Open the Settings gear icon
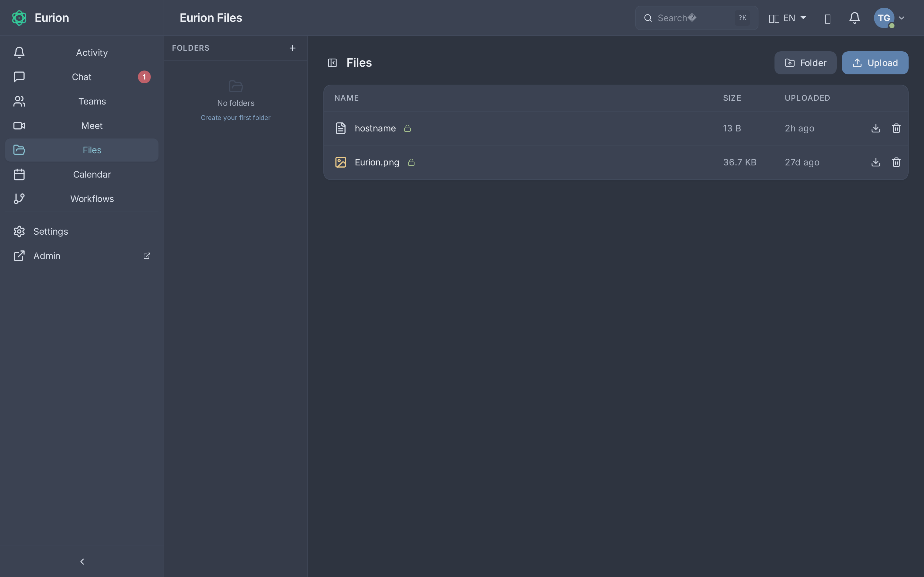The image size is (924, 577). pyautogui.click(x=19, y=231)
